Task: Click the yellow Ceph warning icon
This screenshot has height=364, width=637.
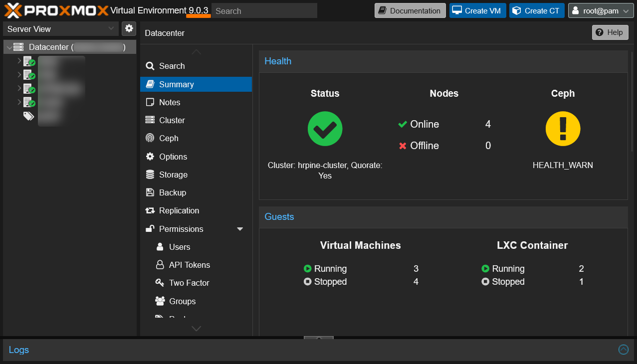Action: tap(563, 129)
